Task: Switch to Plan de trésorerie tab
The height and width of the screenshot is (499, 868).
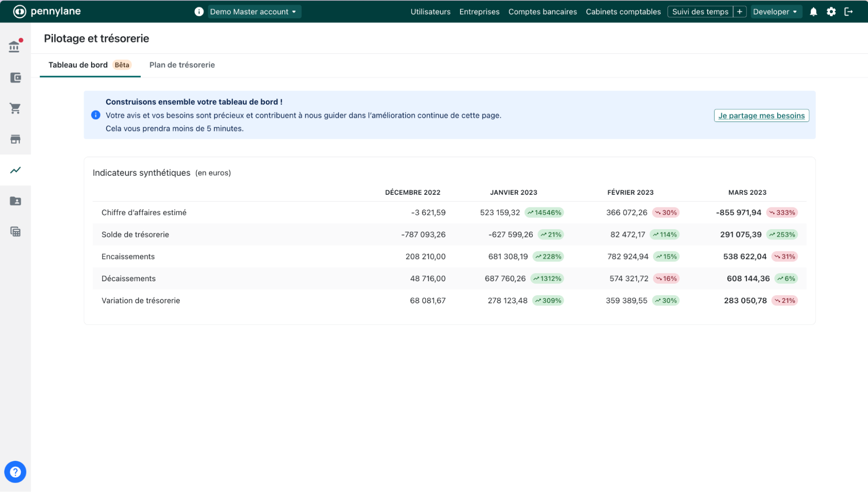Action: click(x=182, y=65)
